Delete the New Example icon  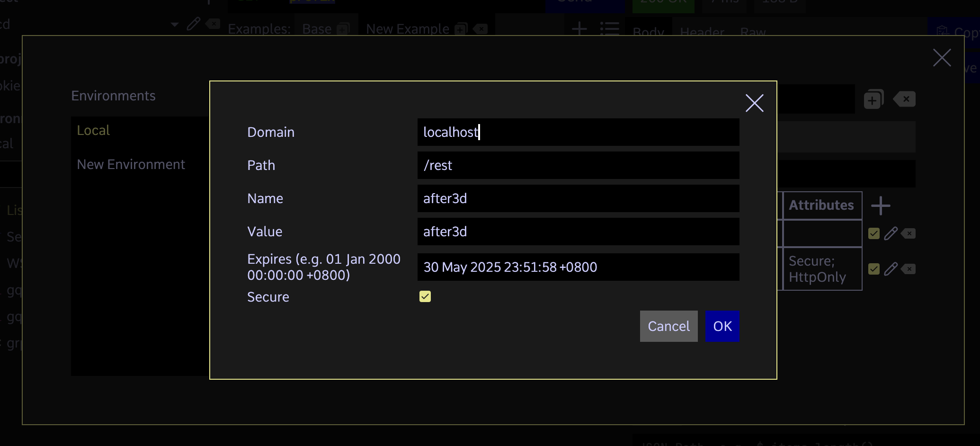tap(480, 29)
